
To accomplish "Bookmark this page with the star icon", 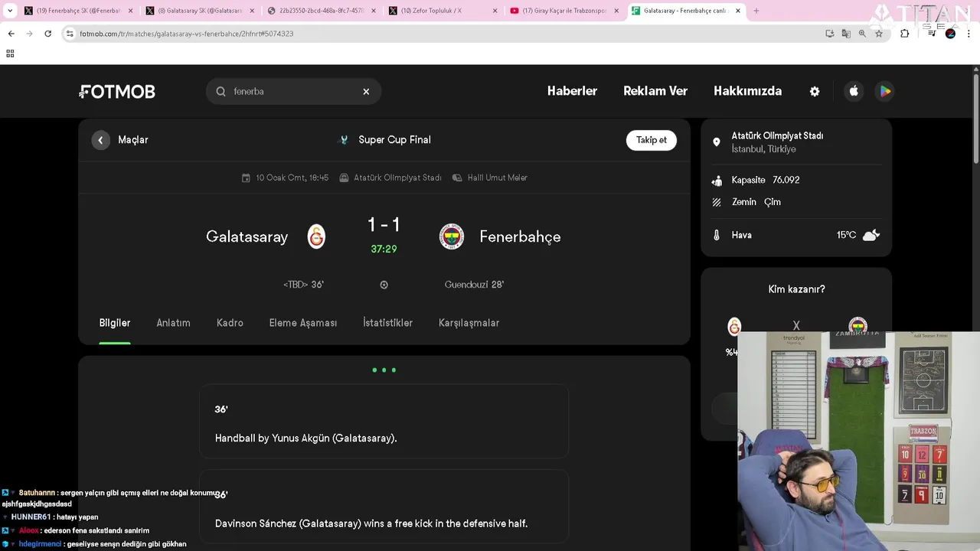I will [x=879, y=34].
